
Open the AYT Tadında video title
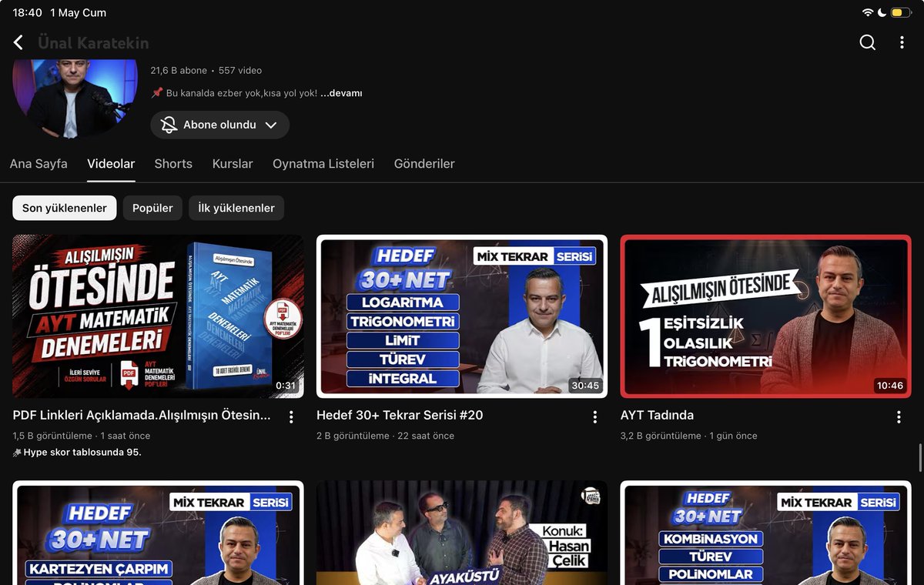pyautogui.click(x=657, y=415)
